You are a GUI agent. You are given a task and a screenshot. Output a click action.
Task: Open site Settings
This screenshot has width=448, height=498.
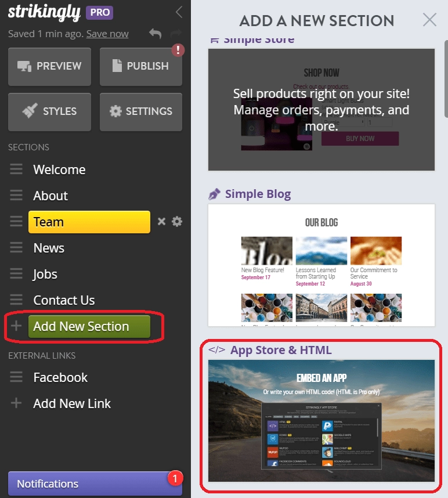coord(141,112)
